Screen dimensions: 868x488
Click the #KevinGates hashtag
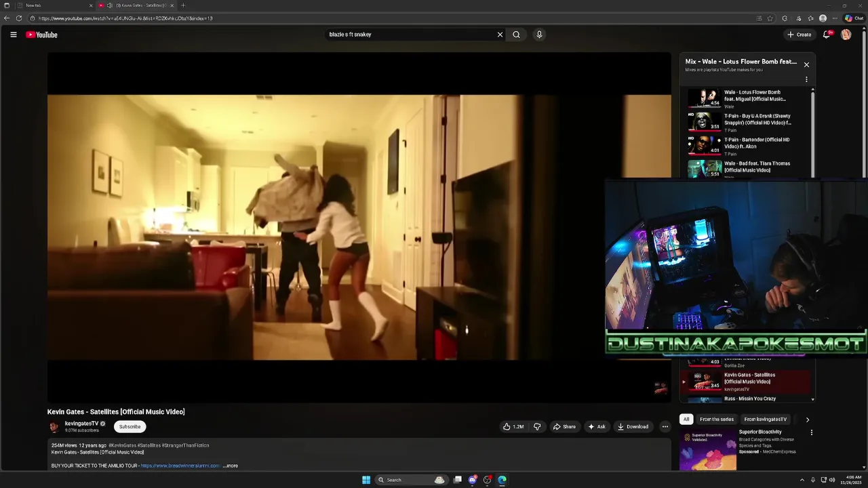point(122,445)
